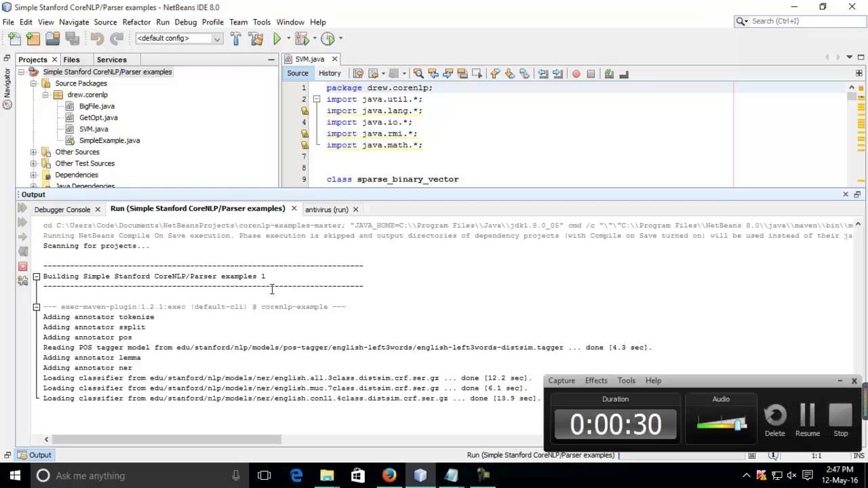
Task: Click Find Previous Occurrence icon
Action: point(433,73)
